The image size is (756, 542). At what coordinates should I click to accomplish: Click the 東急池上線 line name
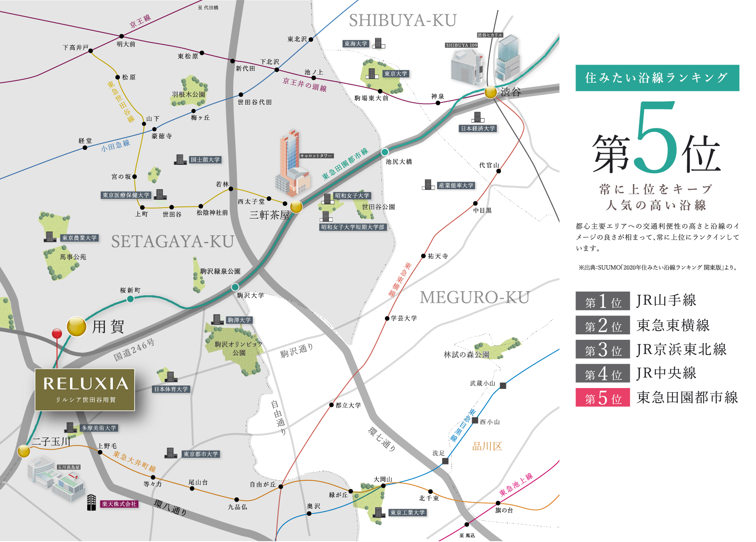click(x=516, y=484)
